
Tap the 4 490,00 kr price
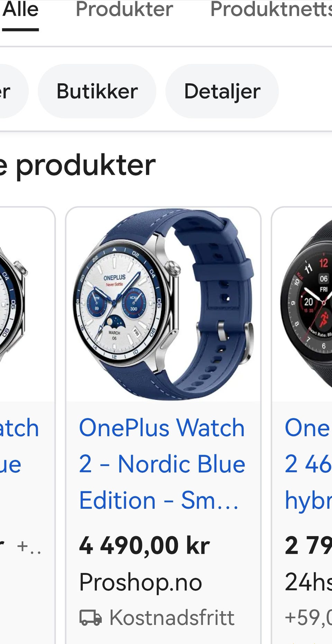pos(145,545)
